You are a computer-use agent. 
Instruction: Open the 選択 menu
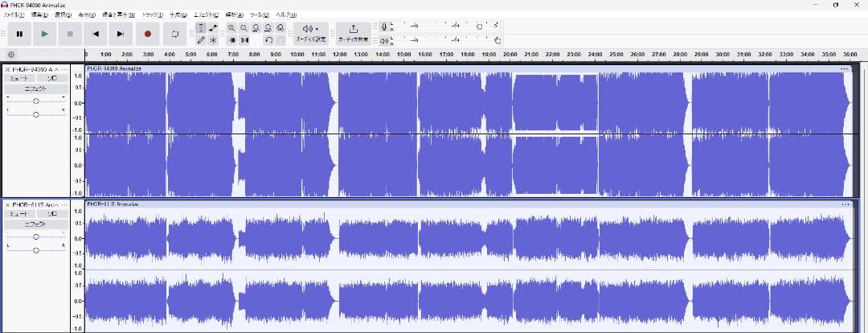[63, 14]
